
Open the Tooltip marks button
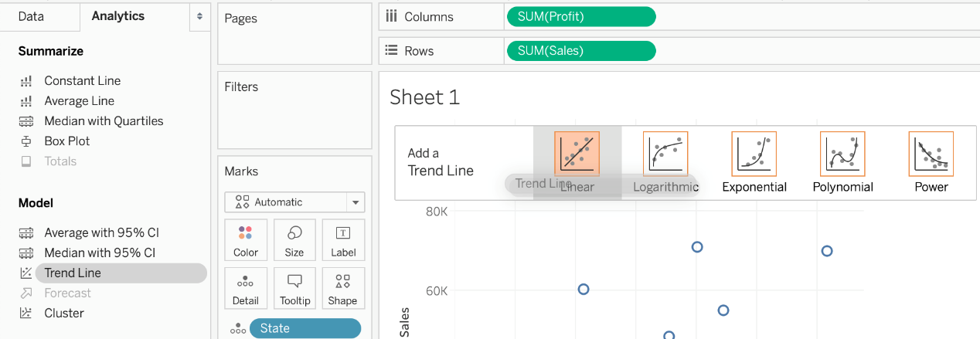point(294,289)
